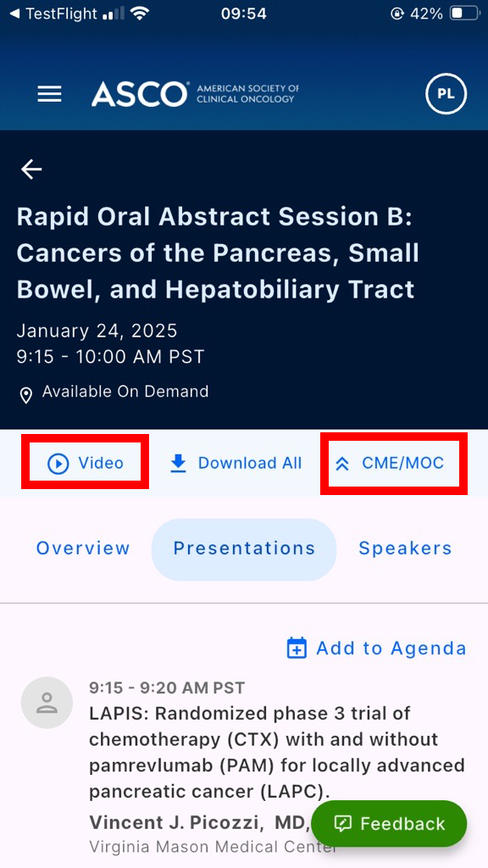The image size is (488, 868).
Task: Open the PL profile avatar
Action: pyautogui.click(x=446, y=94)
